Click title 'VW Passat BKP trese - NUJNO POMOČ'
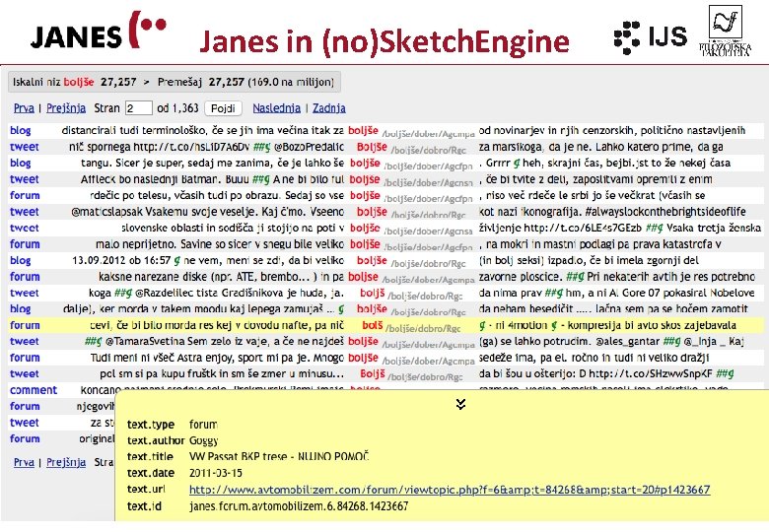 [x=279, y=456]
